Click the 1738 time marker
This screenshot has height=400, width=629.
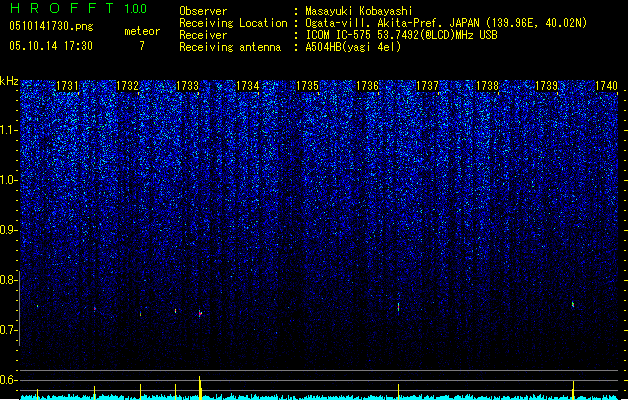pos(487,86)
